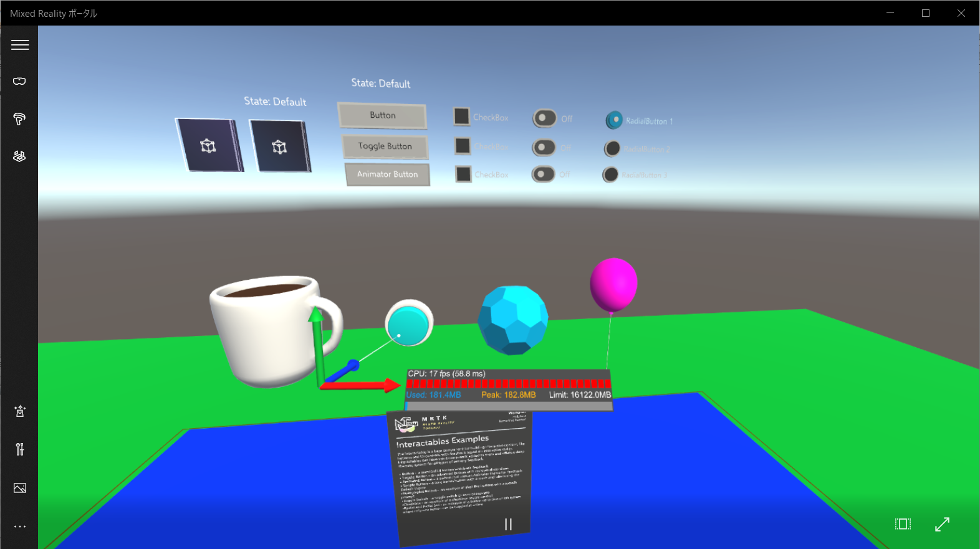Click the 'Peak: 182.8MB' memory label
980x549 pixels.
point(508,395)
